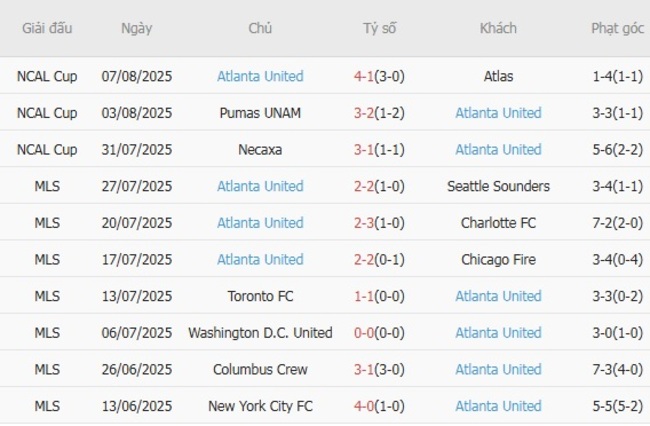Open the Seattle Sounders team link
Image resolution: width=650 pixels, height=426 pixels.
498,186
